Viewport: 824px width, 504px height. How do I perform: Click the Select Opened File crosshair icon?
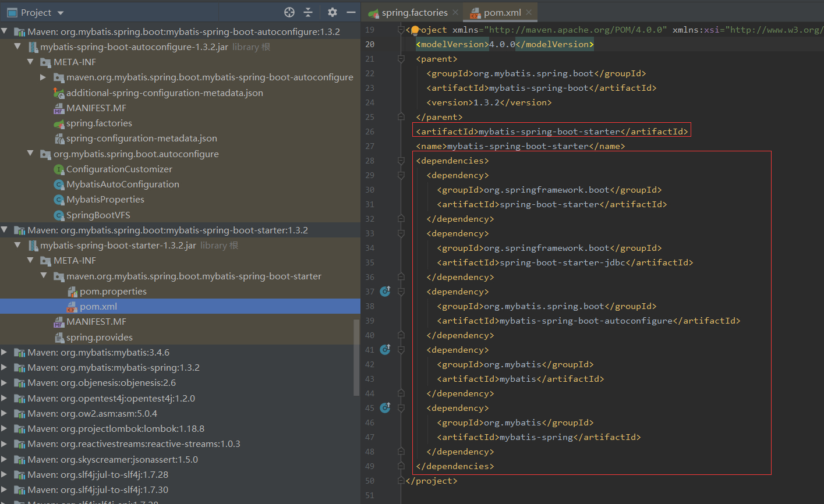tap(289, 12)
